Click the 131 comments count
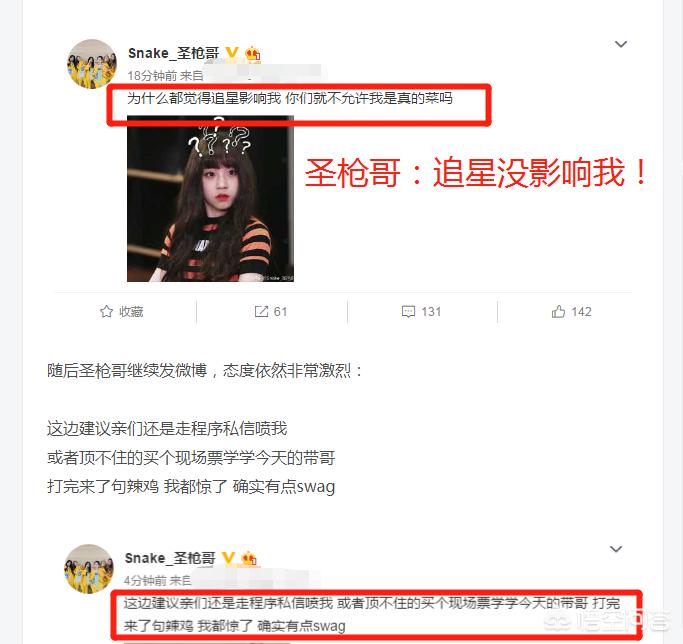Screen dimensions: 683x644 (431, 312)
